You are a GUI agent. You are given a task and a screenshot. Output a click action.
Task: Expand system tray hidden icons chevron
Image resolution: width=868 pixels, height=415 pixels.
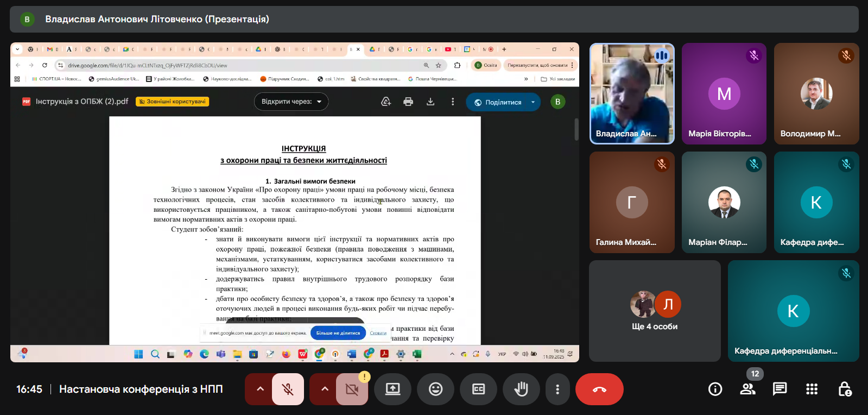click(x=452, y=354)
